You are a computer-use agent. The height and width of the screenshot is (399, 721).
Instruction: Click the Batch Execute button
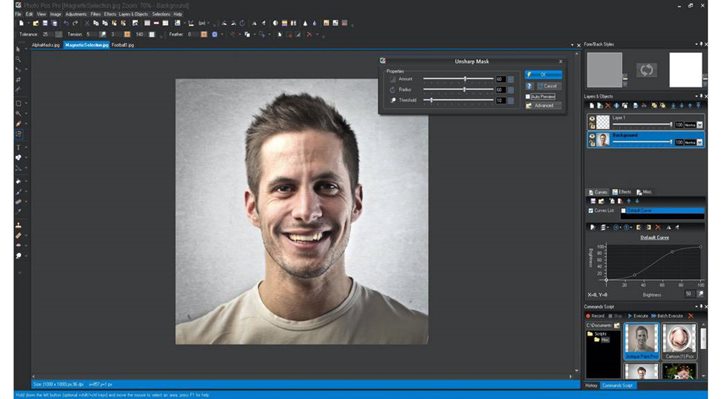click(667, 316)
